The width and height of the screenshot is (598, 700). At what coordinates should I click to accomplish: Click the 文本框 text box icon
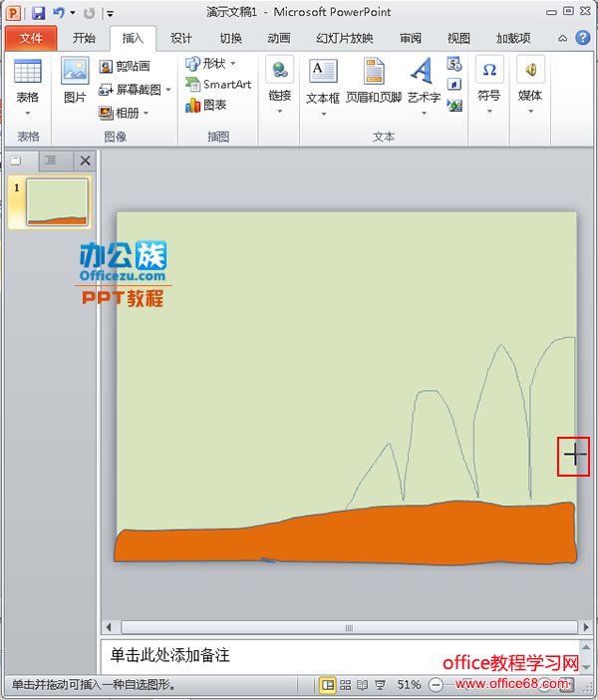[323, 71]
